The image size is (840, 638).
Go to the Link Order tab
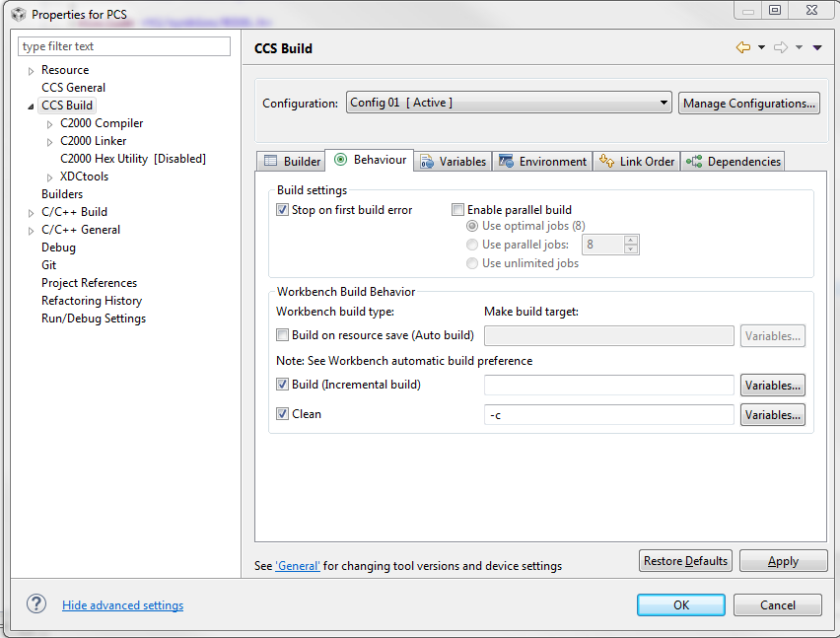tap(637, 162)
